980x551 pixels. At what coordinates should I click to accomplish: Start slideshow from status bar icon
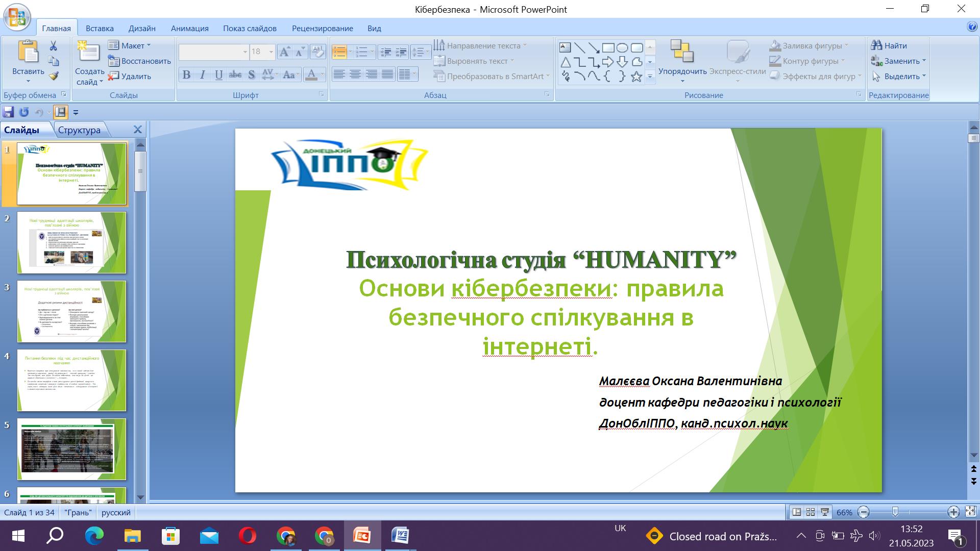pos(824,512)
